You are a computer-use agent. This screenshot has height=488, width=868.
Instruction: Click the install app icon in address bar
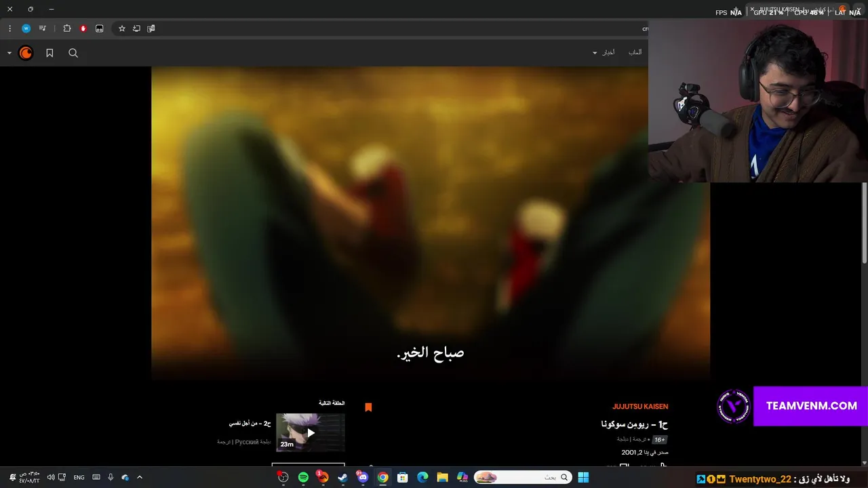(x=136, y=28)
